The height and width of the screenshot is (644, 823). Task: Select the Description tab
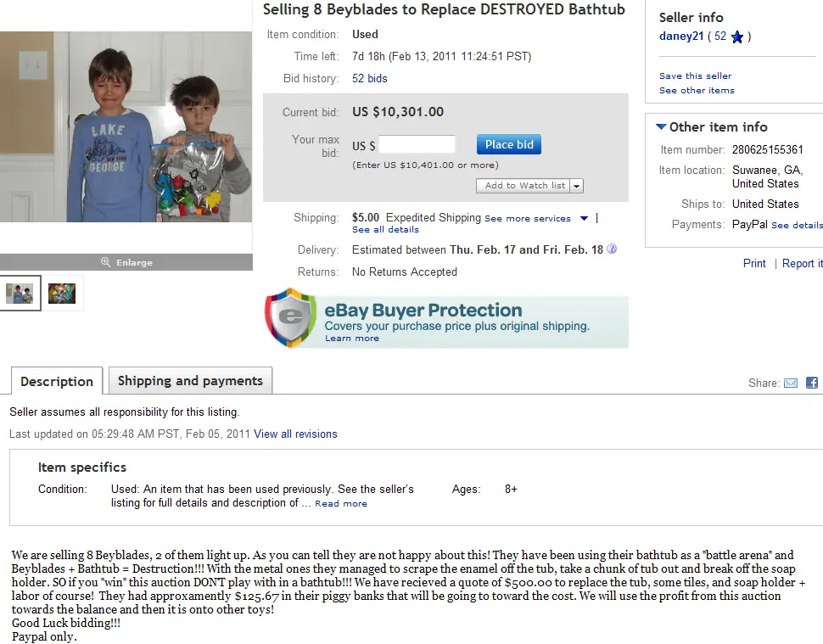click(57, 381)
